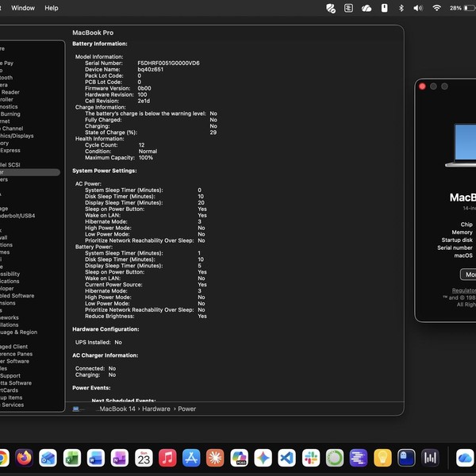Click the Reduce Brightness label
The image size is (476, 476).
(x=109, y=316)
